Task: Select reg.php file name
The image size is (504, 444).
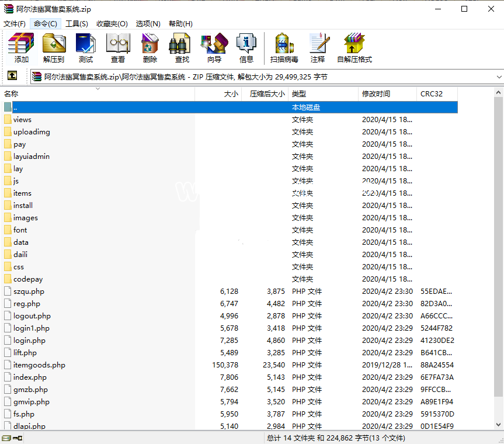Action: 27,304
